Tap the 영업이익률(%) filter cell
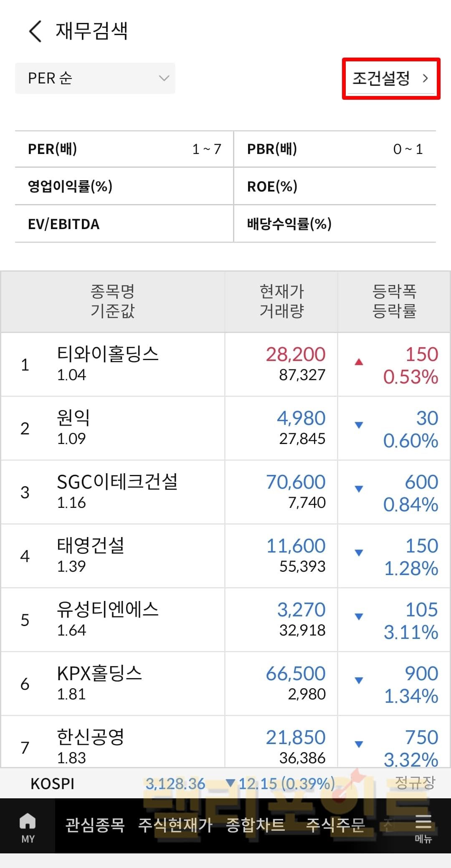 click(124, 186)
